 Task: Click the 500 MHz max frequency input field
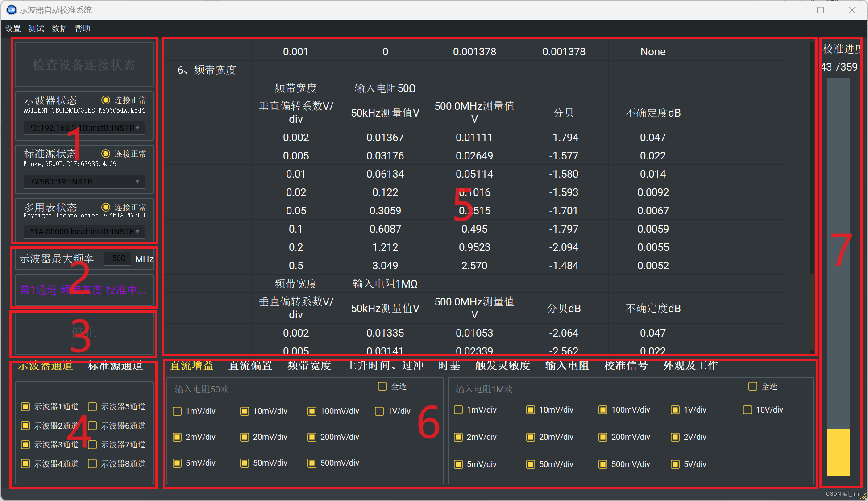click(x=117, y=258)
